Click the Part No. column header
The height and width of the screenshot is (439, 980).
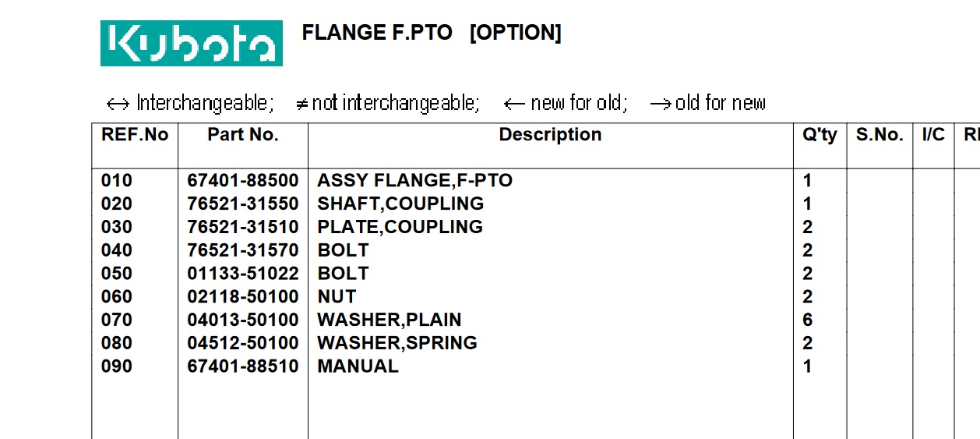coord(242,135)
